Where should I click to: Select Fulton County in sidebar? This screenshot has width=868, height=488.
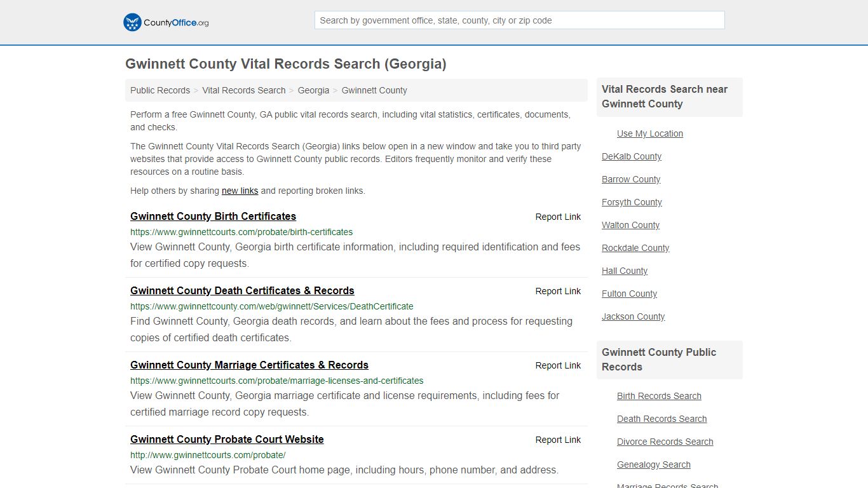pos(629,294)
